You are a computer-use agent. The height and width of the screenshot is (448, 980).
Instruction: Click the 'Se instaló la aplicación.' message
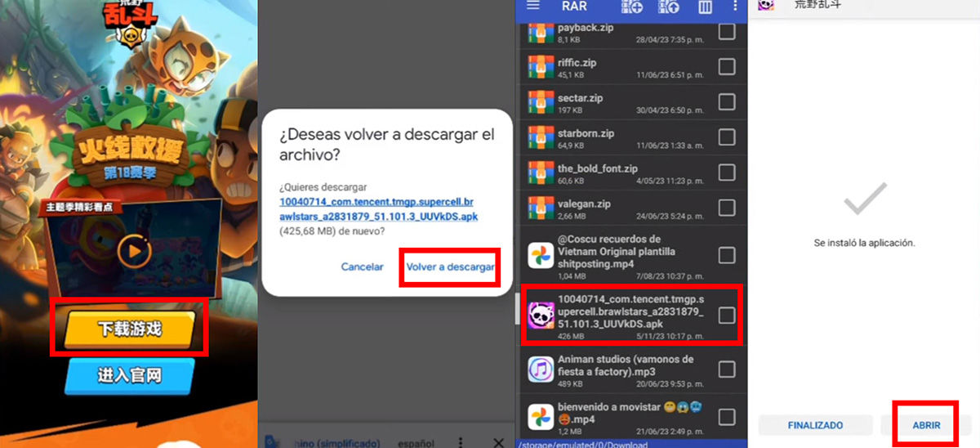(x=864, y=243)
